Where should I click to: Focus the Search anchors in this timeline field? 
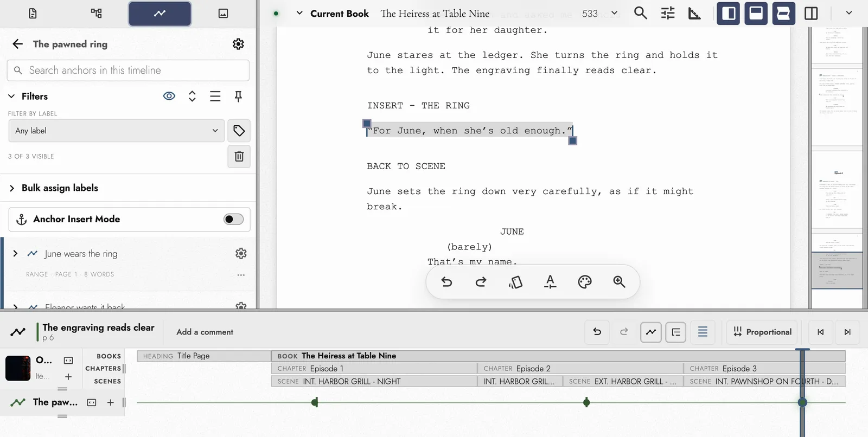[x=128, y=70]
